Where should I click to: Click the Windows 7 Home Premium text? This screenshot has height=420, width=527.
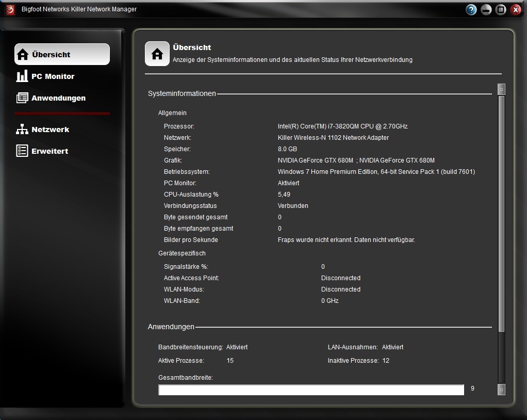coord(376,172)
